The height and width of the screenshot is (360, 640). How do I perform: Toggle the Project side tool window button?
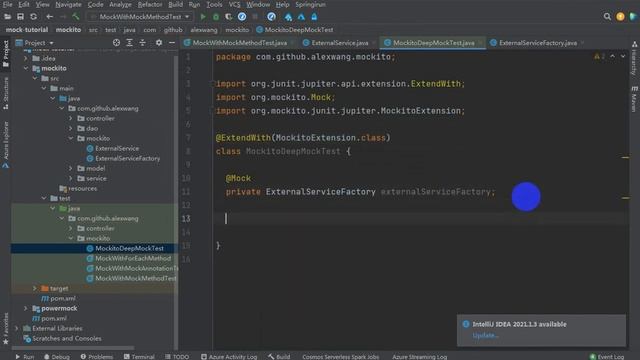coord(6,53)
